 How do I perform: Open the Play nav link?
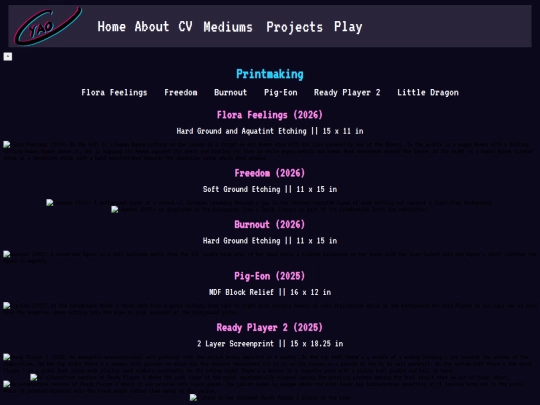tap(348, 27)
